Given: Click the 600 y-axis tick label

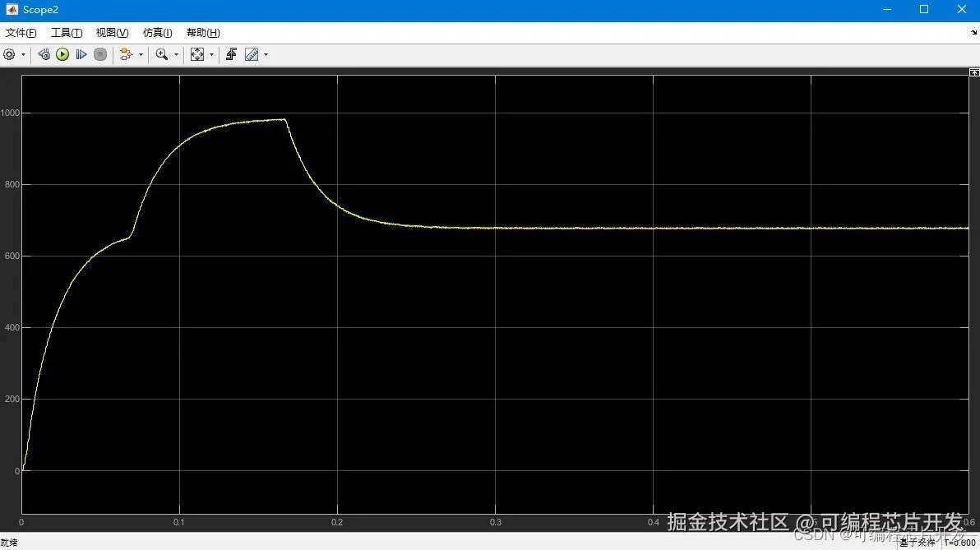Looking at the screenshot, I should (x=12, y=257).
